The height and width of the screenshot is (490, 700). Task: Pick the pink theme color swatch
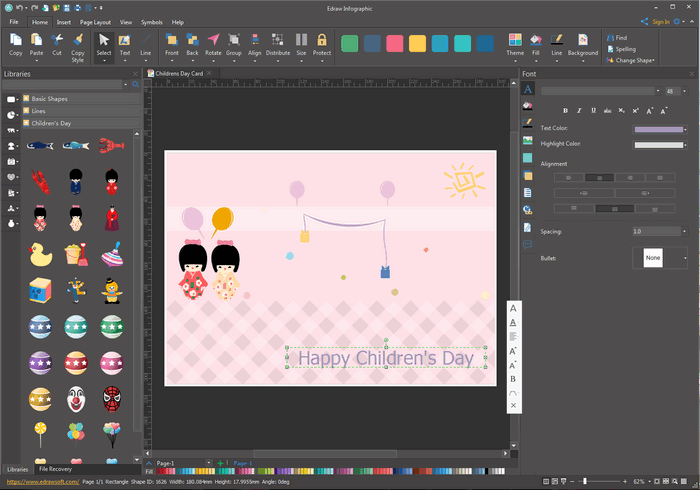[x=394, y=43]
